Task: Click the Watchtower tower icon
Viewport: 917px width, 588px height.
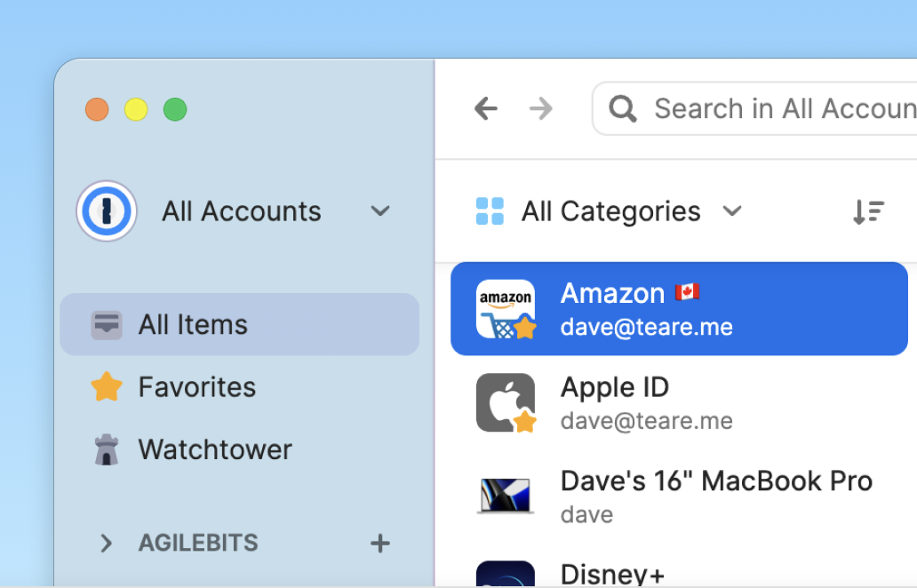Action: [107, 449]
